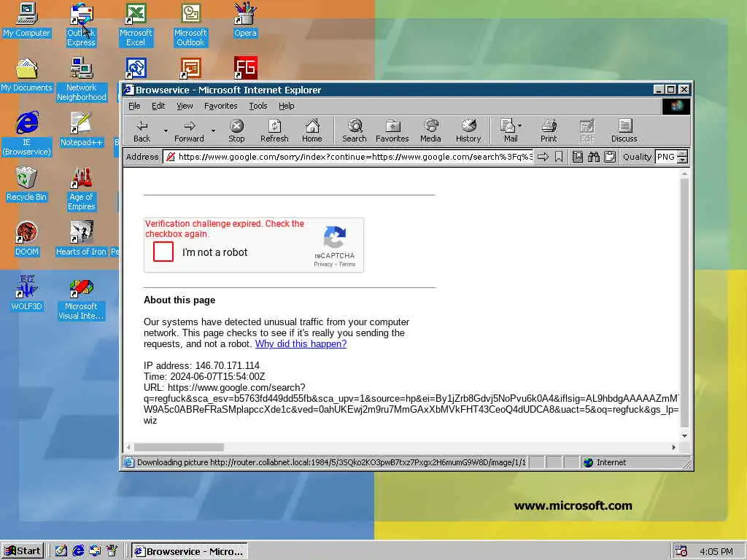Select the Microsoft Outlook desktop icon

click(x=190, y=25)
